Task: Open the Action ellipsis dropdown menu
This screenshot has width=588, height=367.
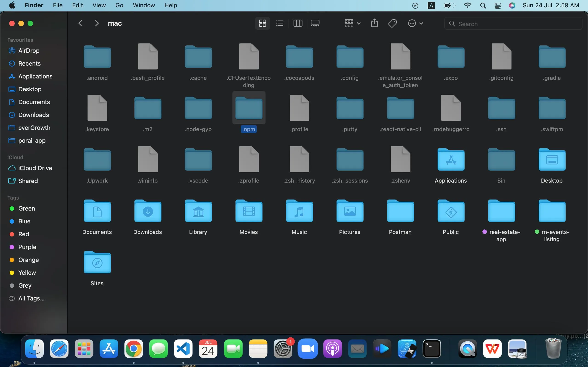Action: point(415,23)
